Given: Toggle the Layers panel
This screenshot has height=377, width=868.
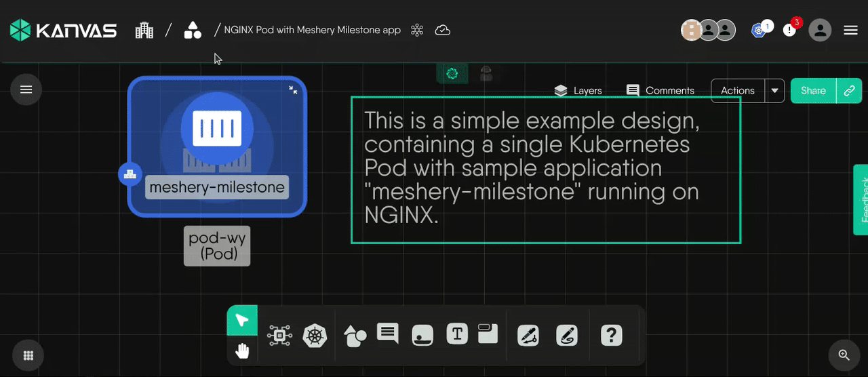Looking at the screenshot, I should tap(578, 91).
